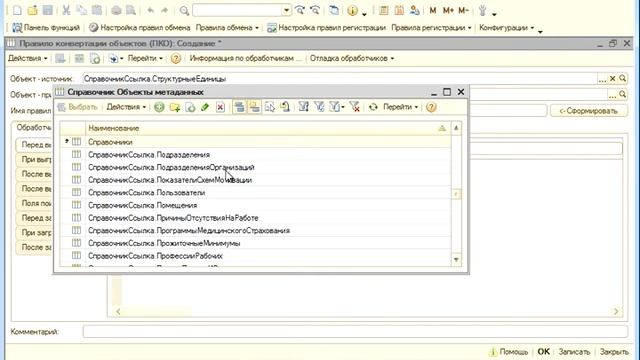Click the M- memory button in toolbar

[463, 10]
